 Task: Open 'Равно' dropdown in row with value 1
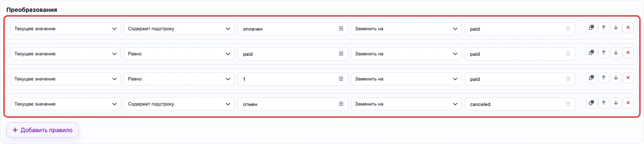179,79
